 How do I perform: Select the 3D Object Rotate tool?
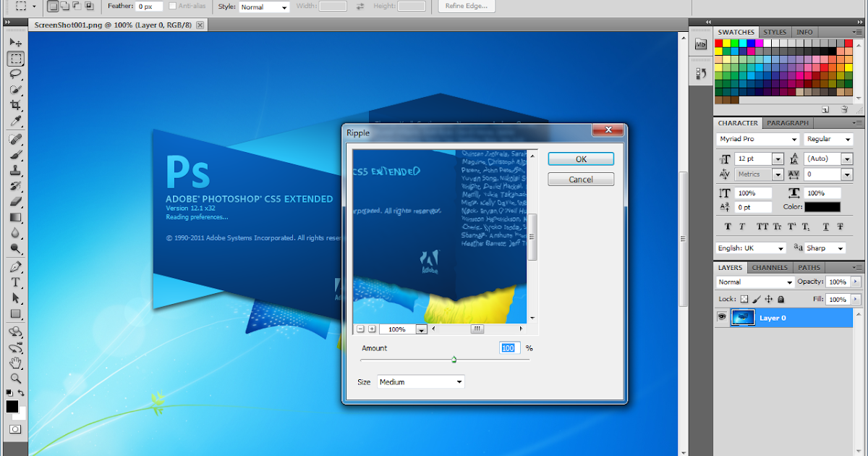[x=15, y=332]
